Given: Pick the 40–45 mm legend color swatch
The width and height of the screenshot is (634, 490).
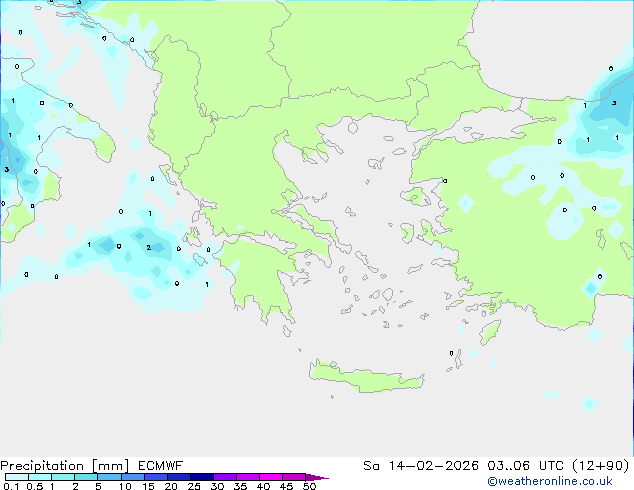Looking at the screenshot, I should (271, 477).
